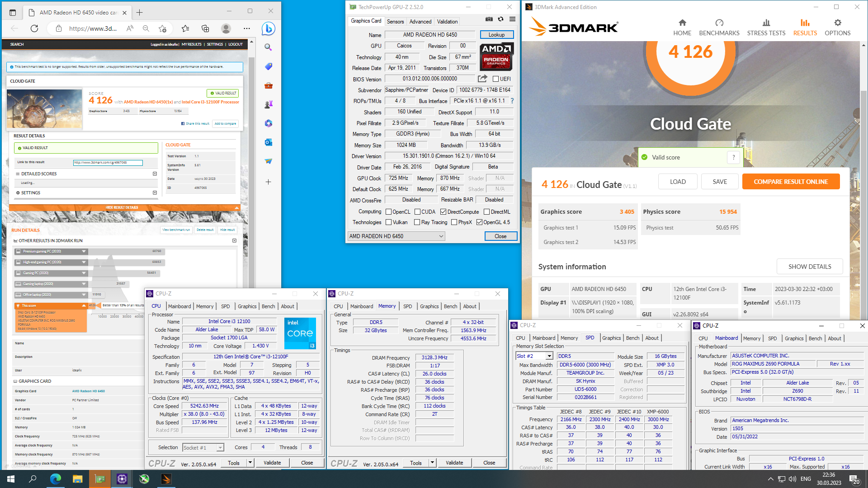Click GPU-Z screenshot camera icon
The height and width of the screenshot is (488, 868).
489,19
